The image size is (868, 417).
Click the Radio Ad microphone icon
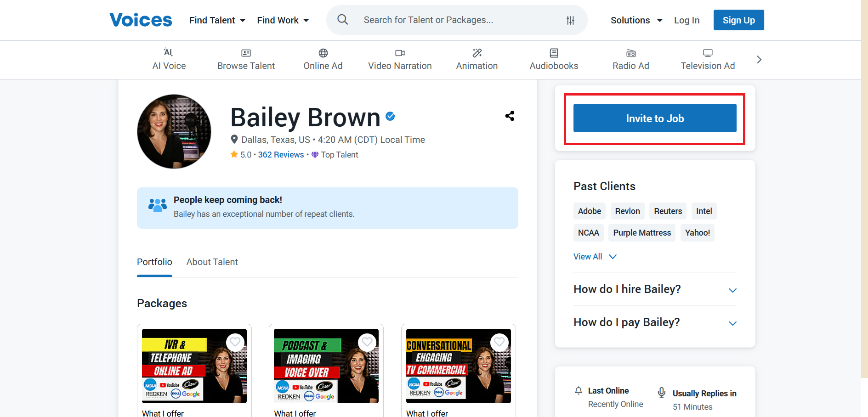[630, 53]
